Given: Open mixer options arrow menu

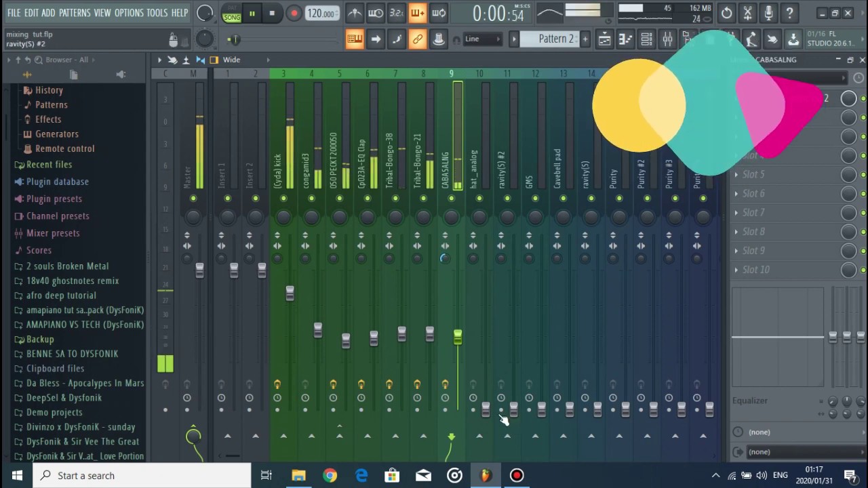Looking at the screenshot, I should 159,60.
